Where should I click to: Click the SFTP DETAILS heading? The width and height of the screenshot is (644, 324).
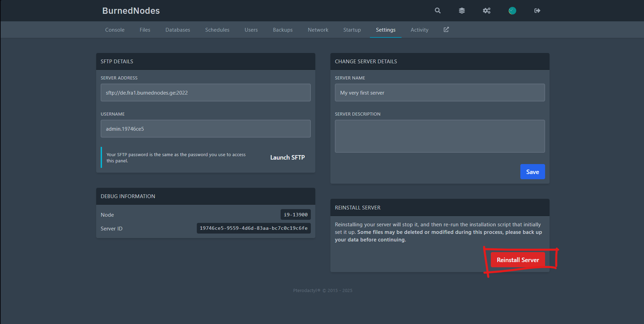tap(117, 62)
